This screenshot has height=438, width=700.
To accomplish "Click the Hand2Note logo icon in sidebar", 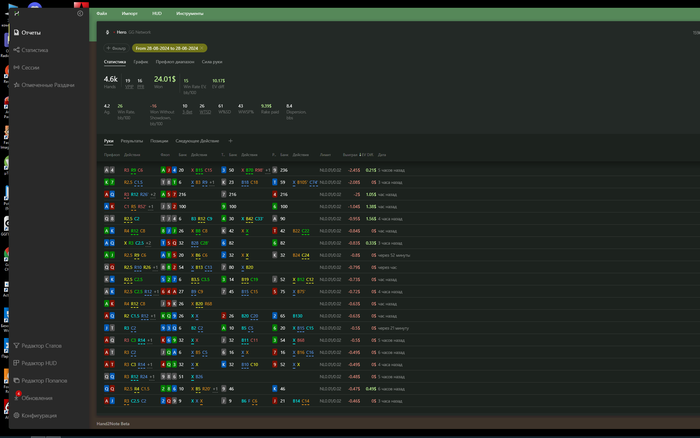I will [17, 13].
